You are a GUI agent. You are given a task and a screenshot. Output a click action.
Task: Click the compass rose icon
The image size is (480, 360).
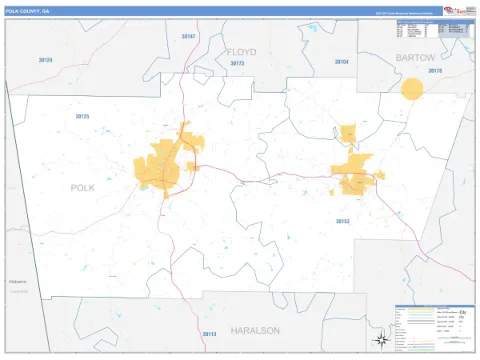click(382, 340)
